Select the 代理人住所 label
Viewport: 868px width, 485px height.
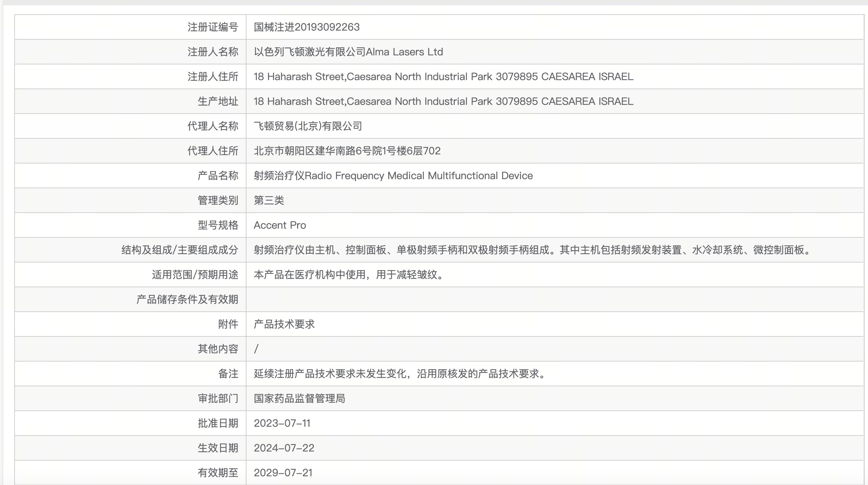[x=213, y=151]
